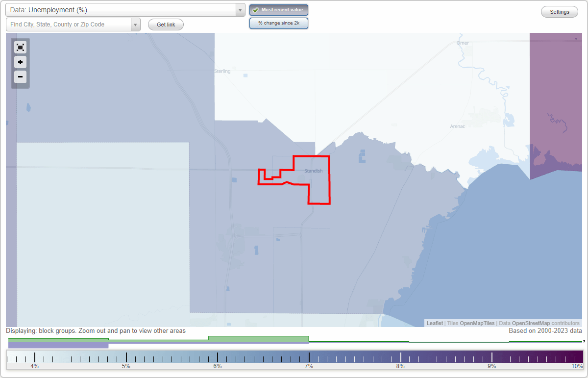Image resolution: width=588 pixels, height=378 pixels.
Task: Switch to "% change since 2k" view
Action: [279, 23]
